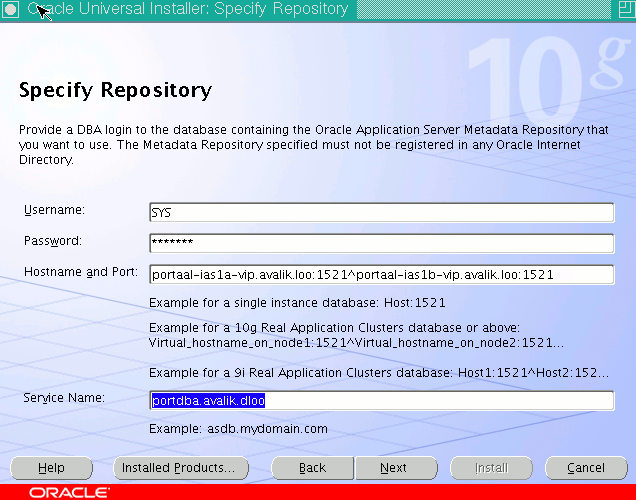Click the Specify Repository heading
The image size is (636, 500).
click(116, 90)
